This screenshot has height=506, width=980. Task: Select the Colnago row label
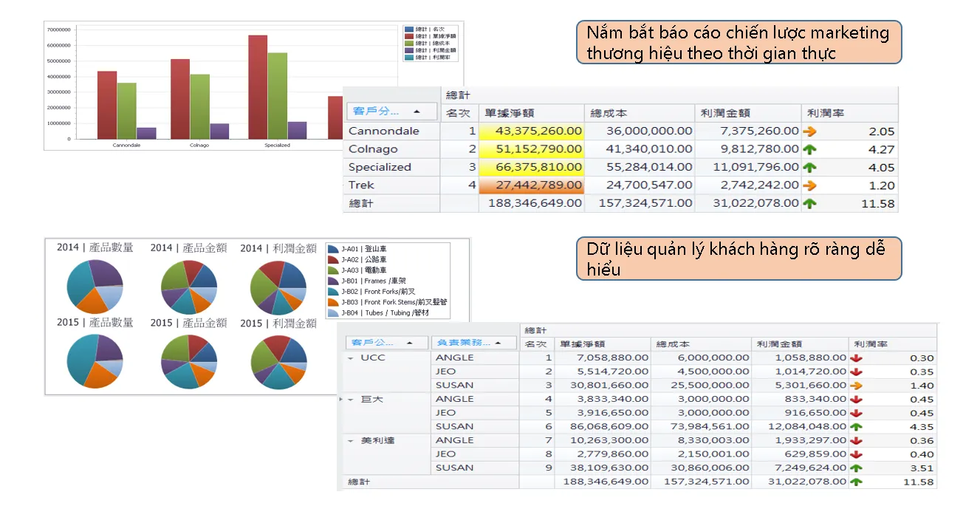[x=373, y=149]
